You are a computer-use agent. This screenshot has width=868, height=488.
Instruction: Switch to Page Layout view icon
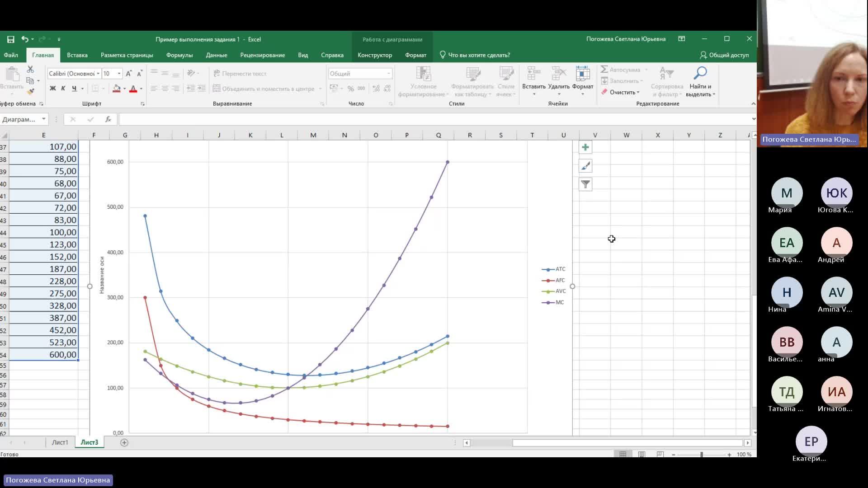642,455
